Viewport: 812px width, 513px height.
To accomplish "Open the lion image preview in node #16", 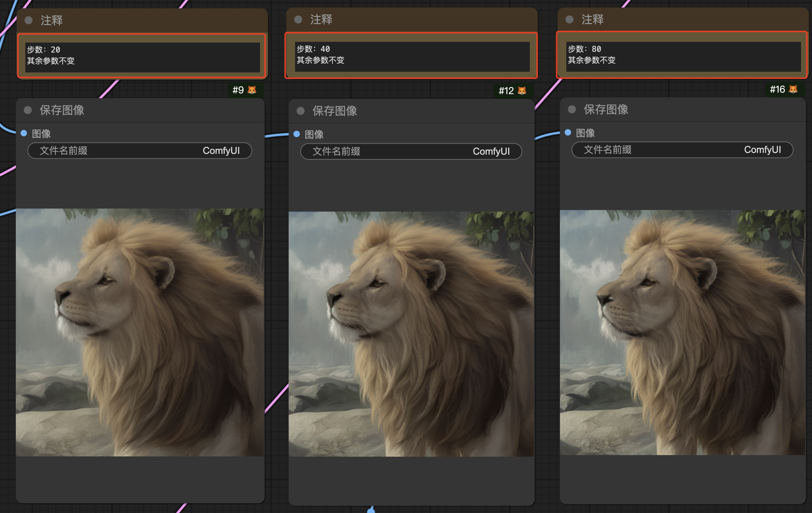I will (x=683, y=332).
